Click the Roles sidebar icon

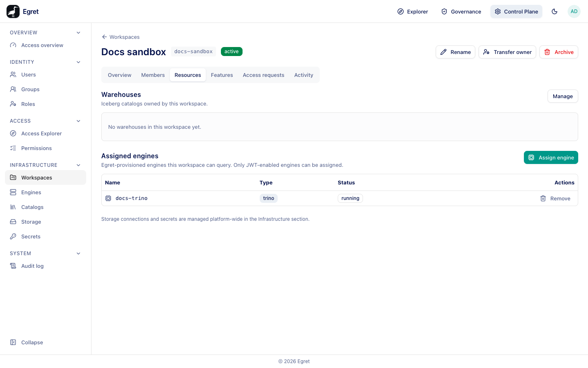click(x=13, y=104)
